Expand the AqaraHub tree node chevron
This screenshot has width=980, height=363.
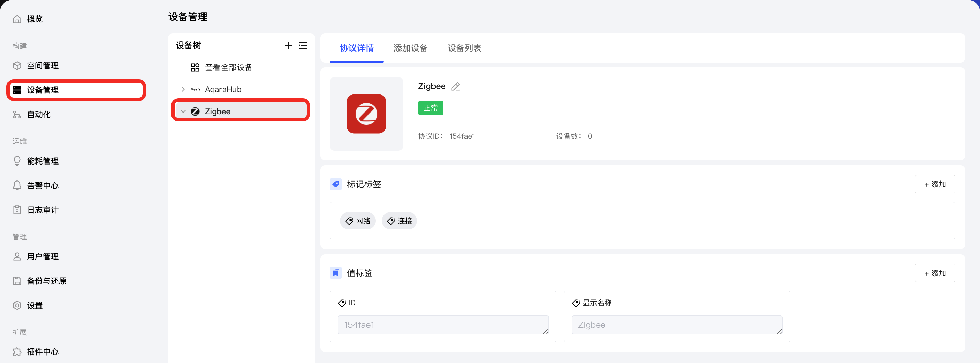click(x=183, y=89)
